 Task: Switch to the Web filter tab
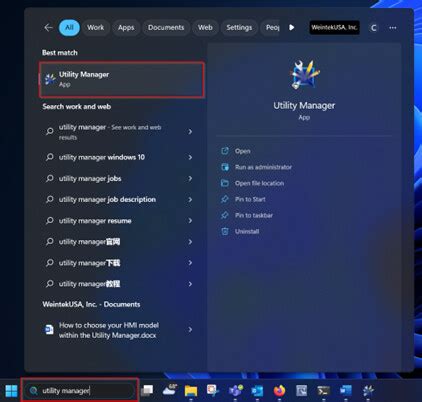tap(205, 27)
